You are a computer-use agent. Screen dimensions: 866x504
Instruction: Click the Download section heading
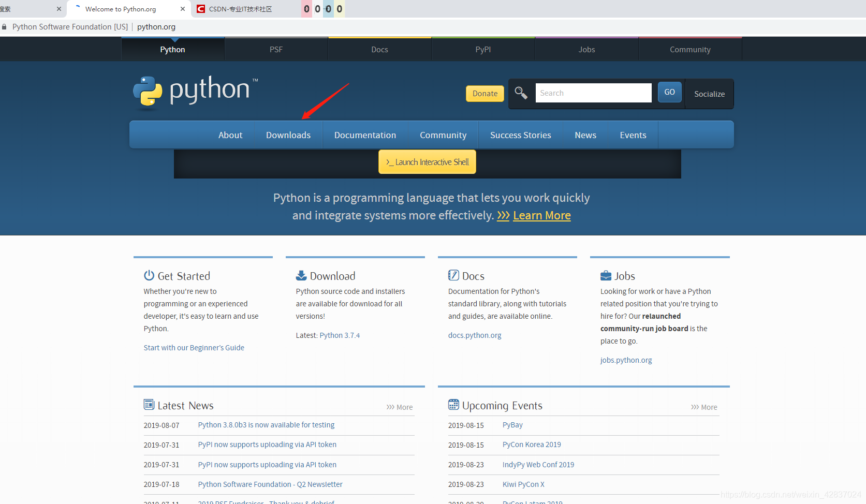[332, 276]
